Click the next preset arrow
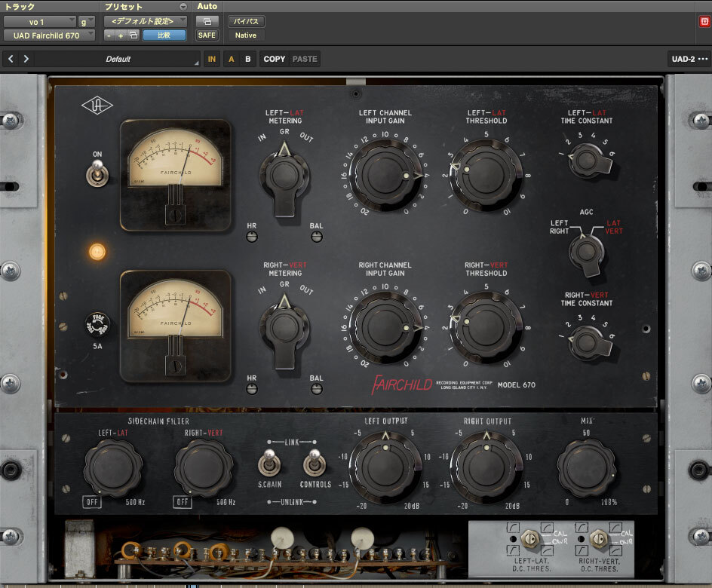The image size is (712, 588). click(26, 59)
